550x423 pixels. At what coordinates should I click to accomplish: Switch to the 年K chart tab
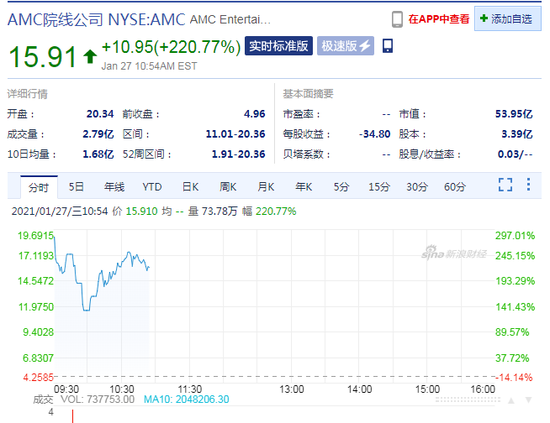point(304,187)
